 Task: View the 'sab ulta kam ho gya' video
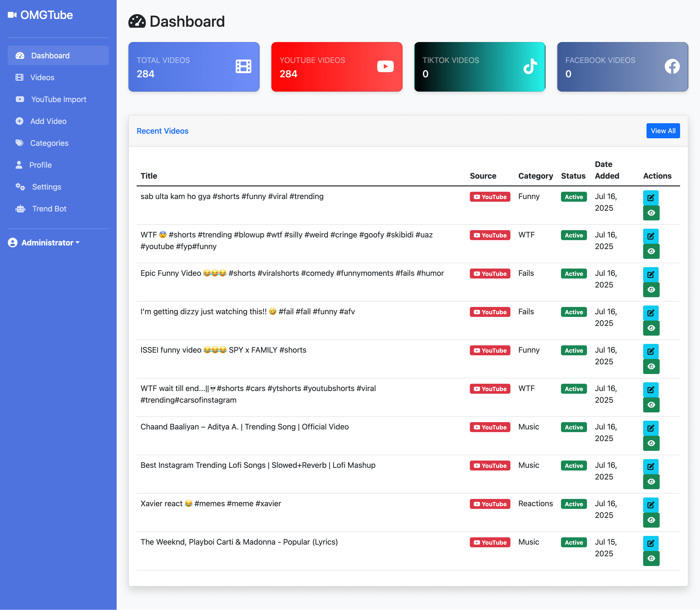point(651,213)
